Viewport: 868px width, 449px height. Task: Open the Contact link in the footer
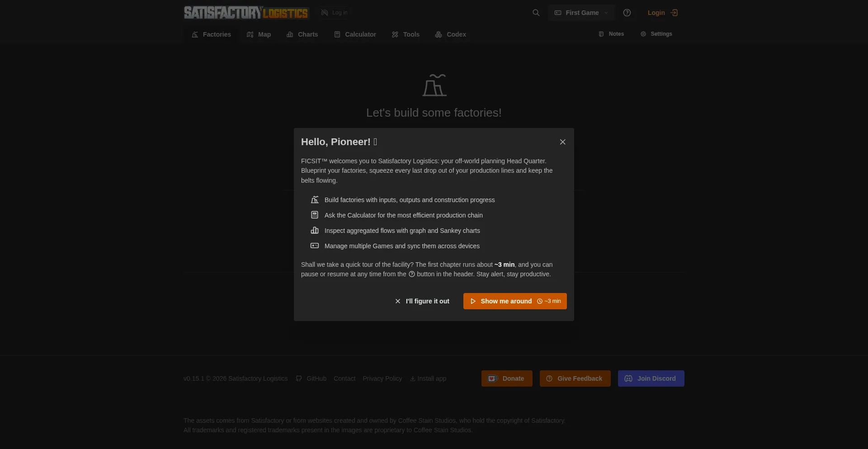(344, 378)
